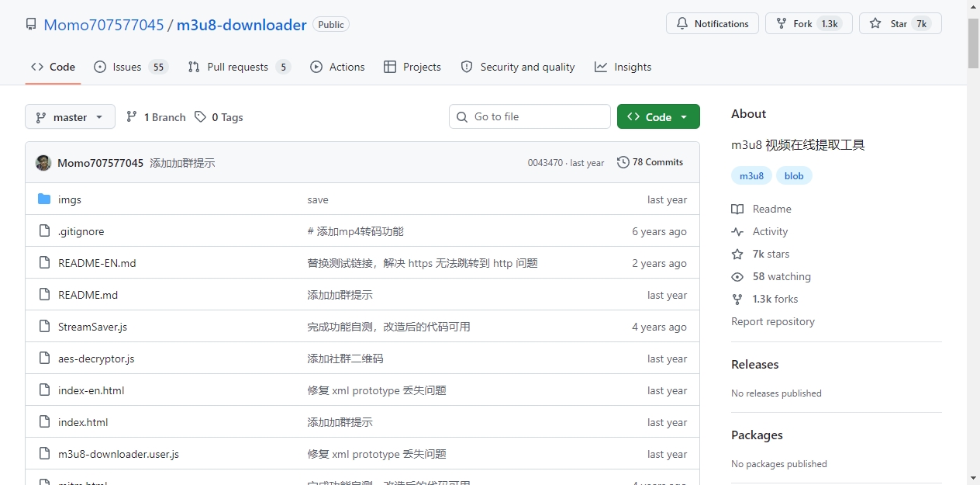Open README-EN.md file
The width and height of the screenshot is (980, 485).
point(97,263)
